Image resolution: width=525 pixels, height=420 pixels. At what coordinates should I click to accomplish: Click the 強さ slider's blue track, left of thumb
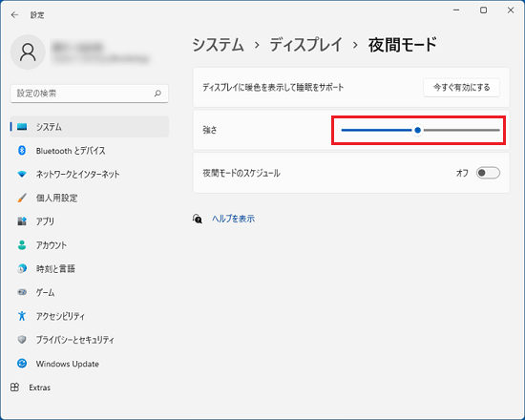tap(376, 130)
